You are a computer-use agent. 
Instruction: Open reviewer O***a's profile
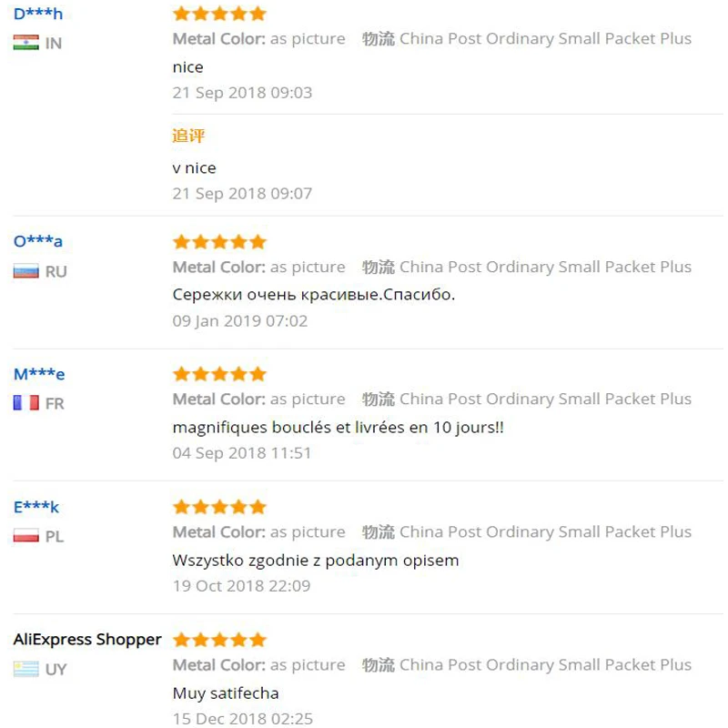tap(38, 241)
